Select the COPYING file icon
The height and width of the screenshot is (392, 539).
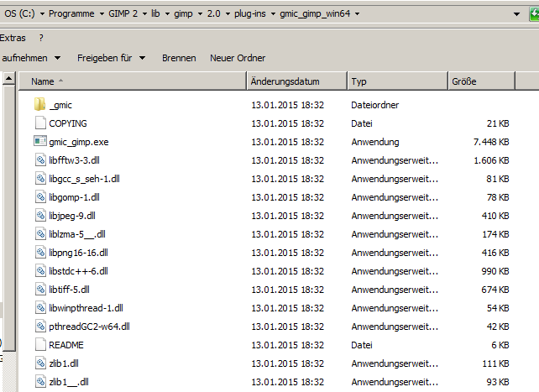pyautogui.click(x=40, y=123)
